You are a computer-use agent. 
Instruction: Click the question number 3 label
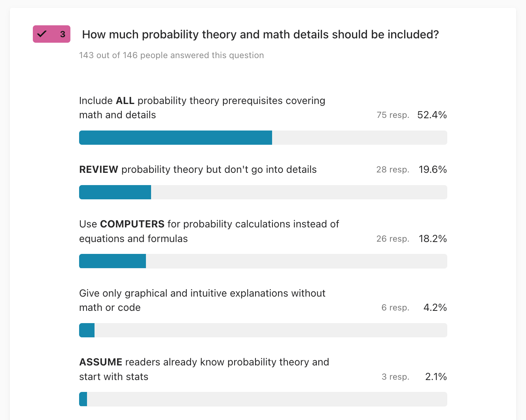click(62, 34)
